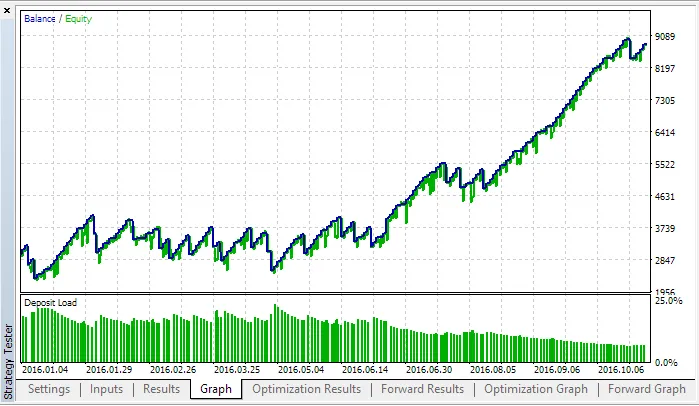Click the 2016.05.04 date on the time axis

point(301,370)
